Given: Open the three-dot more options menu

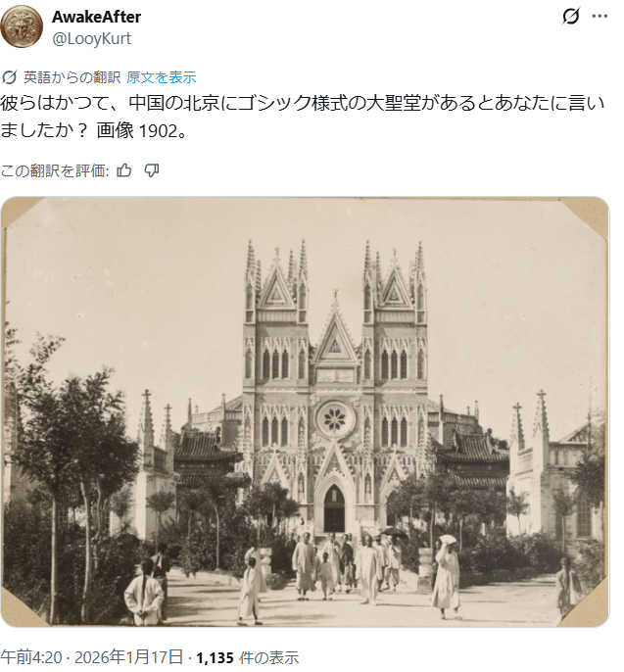Looking at the screenshot, I should [x=600, y=17].
